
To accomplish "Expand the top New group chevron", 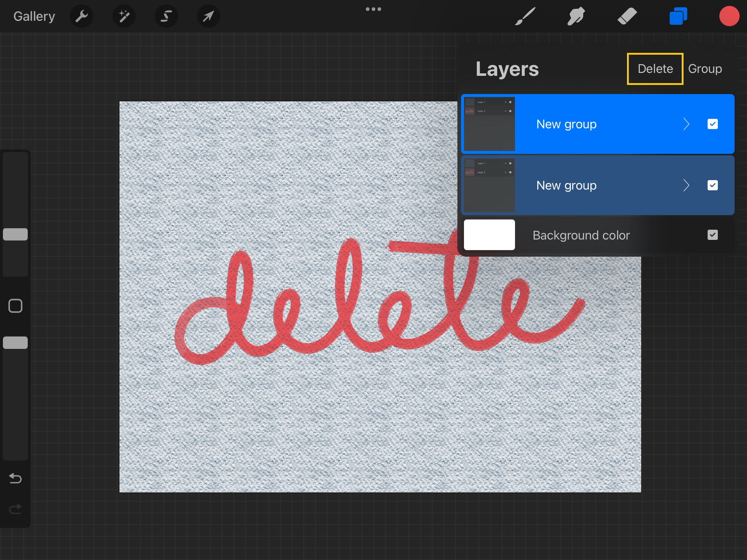I will click(686, 124).
